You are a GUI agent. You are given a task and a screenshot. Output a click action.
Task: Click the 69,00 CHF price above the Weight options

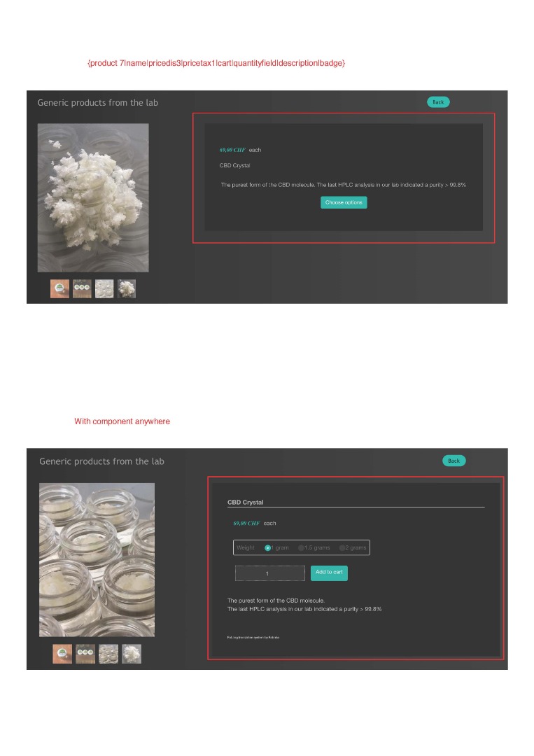(246, 523)
